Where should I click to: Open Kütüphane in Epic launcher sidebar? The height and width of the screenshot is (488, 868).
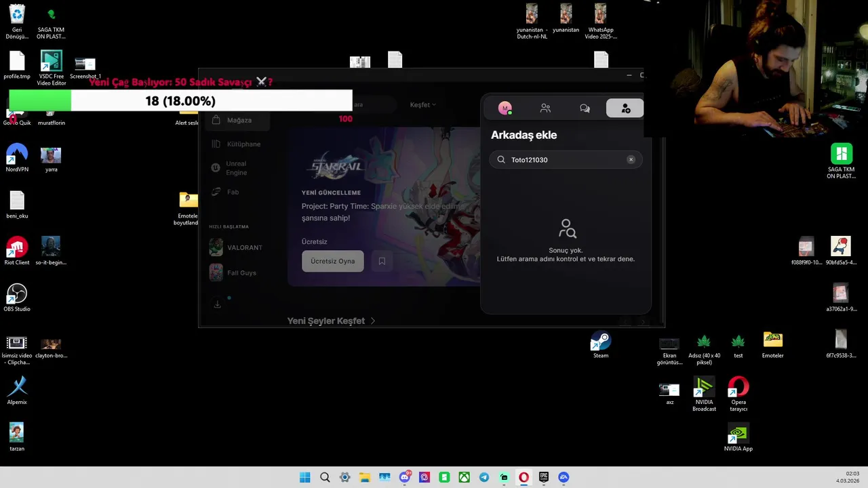[235, 144]
